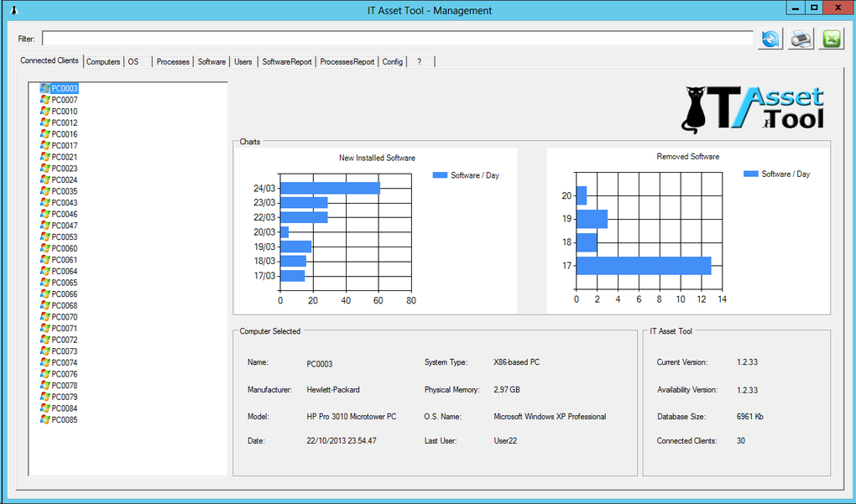Click the Windows icon beside PC0047
856x504 pixels.
pyautogui.click(x=44, y=226)
